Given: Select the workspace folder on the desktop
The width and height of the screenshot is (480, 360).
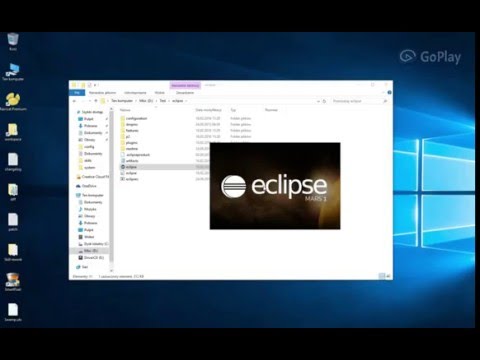Looking at the screenshot, I should [x=13, y=132].
